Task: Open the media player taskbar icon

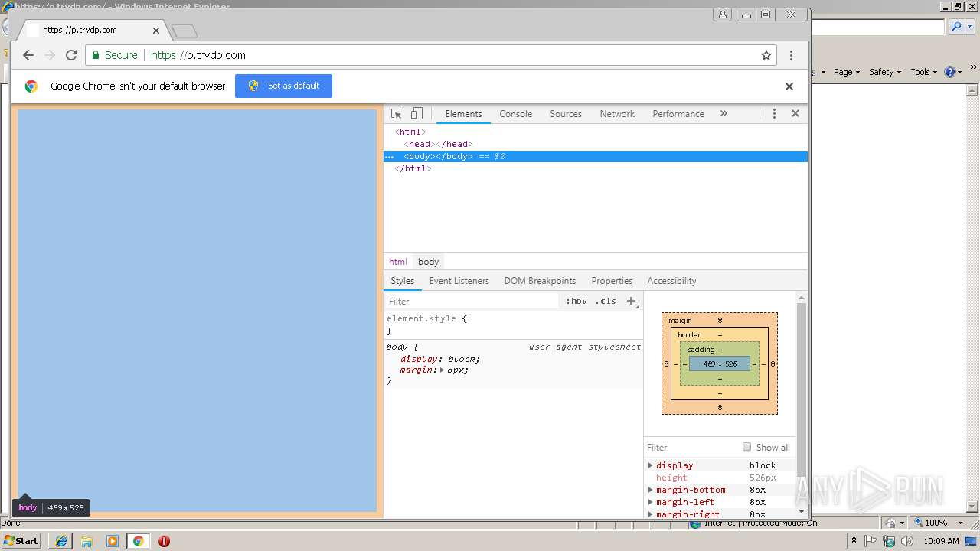Action: [113, 541]
